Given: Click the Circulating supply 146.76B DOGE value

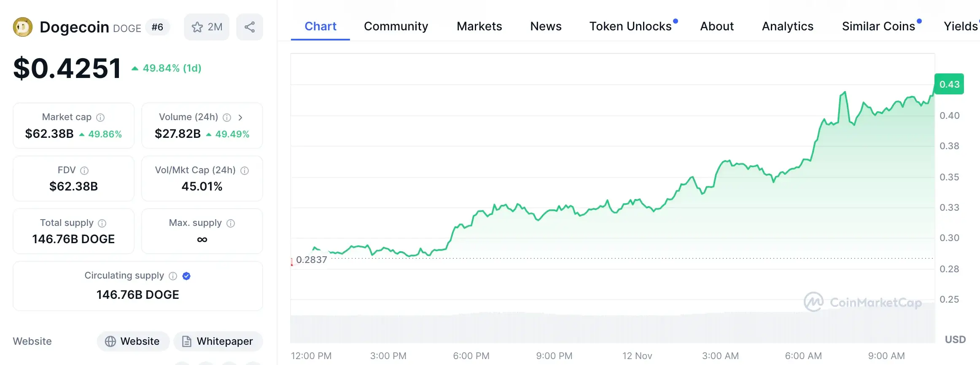Looking at the screenshot, I should click(138, 295).
